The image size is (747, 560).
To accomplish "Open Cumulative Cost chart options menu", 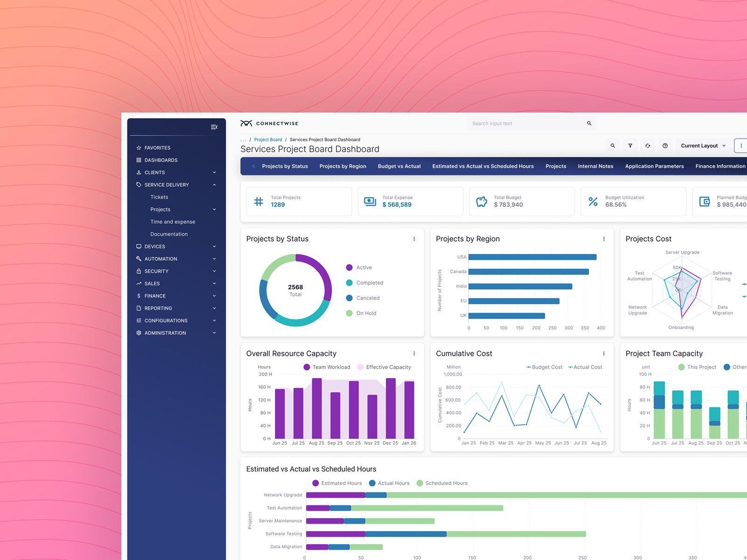I will [x=604, y=354].
